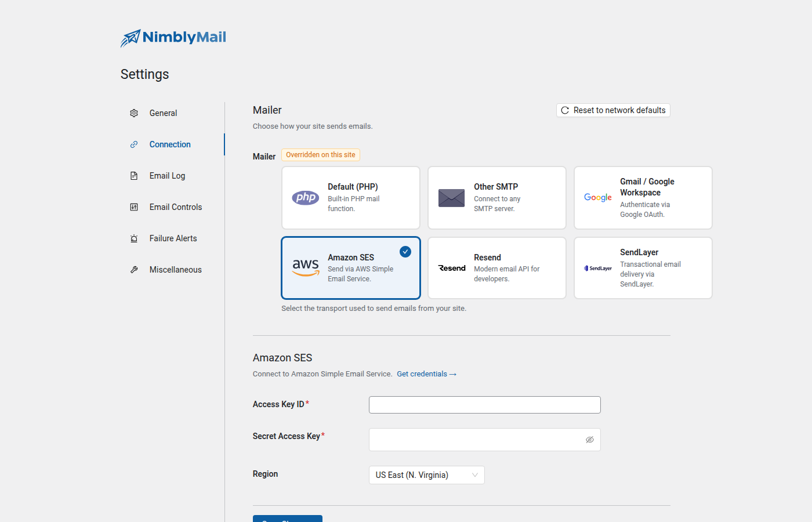Open the Miscellaneous tab
812x522 pixels.
pyautogui.click(x=172, y=270)
